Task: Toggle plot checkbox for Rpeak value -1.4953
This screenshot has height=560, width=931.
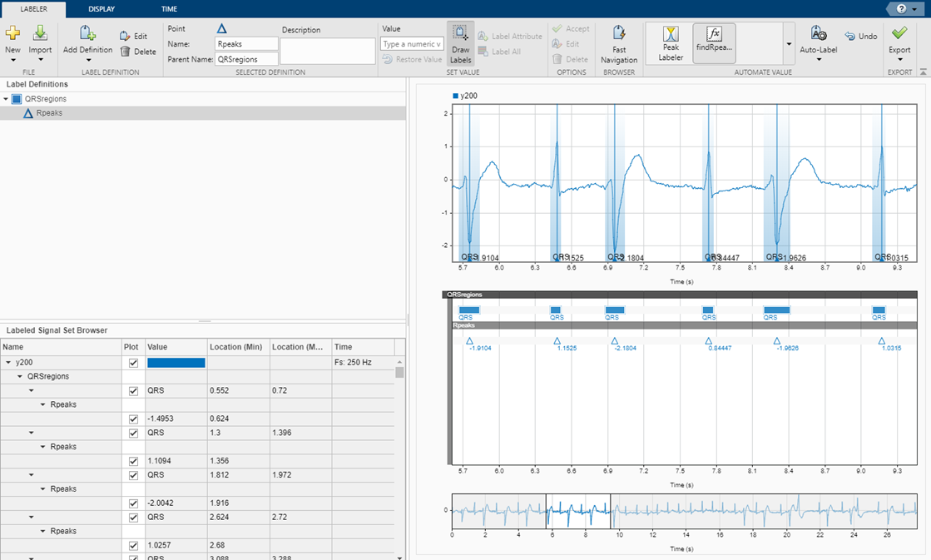Action: pos(133,419)
